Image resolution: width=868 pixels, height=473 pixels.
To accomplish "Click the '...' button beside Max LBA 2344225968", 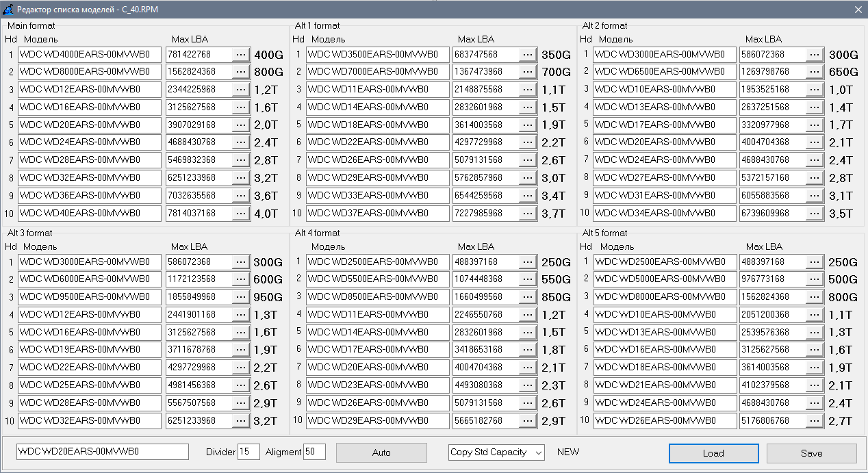I will click(x=242, y=90).
